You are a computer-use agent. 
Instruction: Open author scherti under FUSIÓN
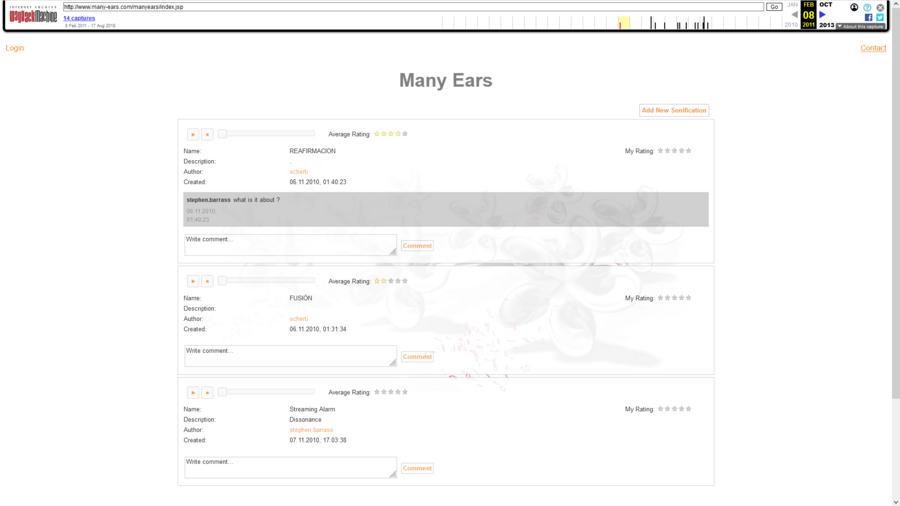298,319
